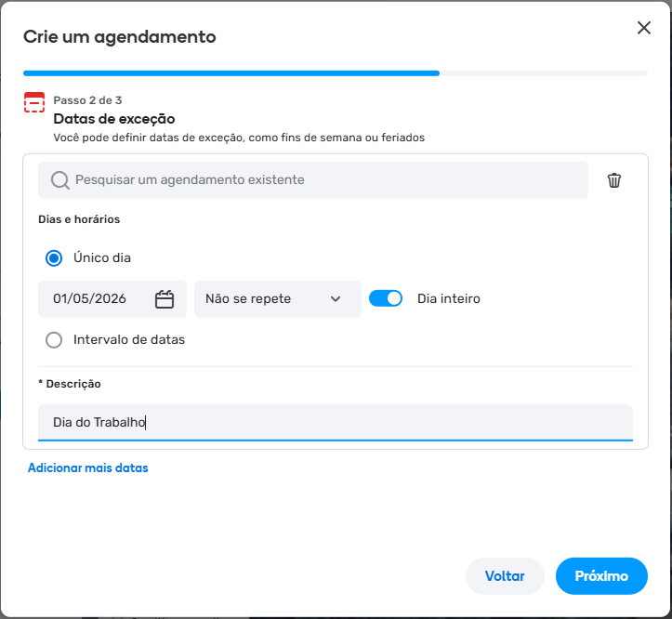Click the magnifying glass search icon

pyautogui.click(x=60, y=180)
